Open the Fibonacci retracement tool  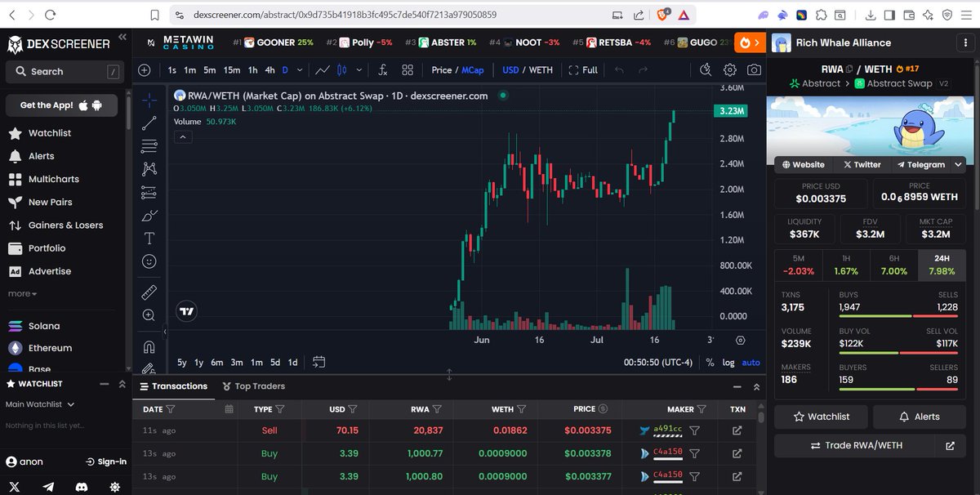point(149,146)
